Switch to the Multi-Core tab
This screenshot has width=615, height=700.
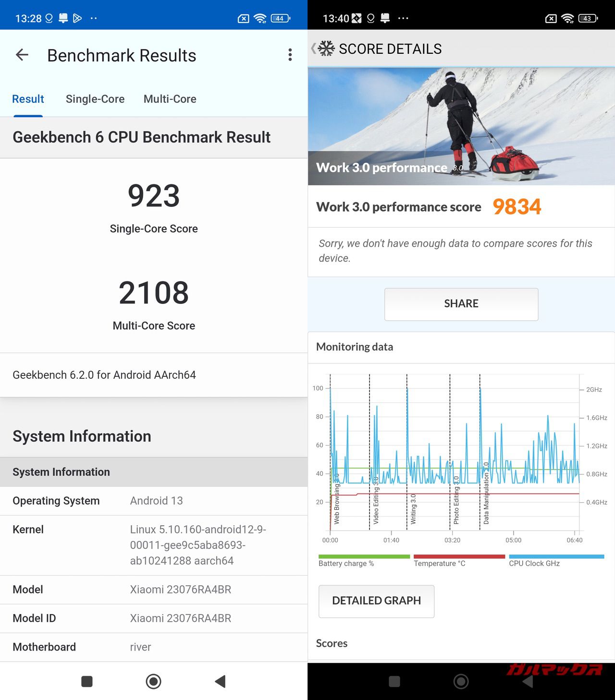tap(170, 99)
